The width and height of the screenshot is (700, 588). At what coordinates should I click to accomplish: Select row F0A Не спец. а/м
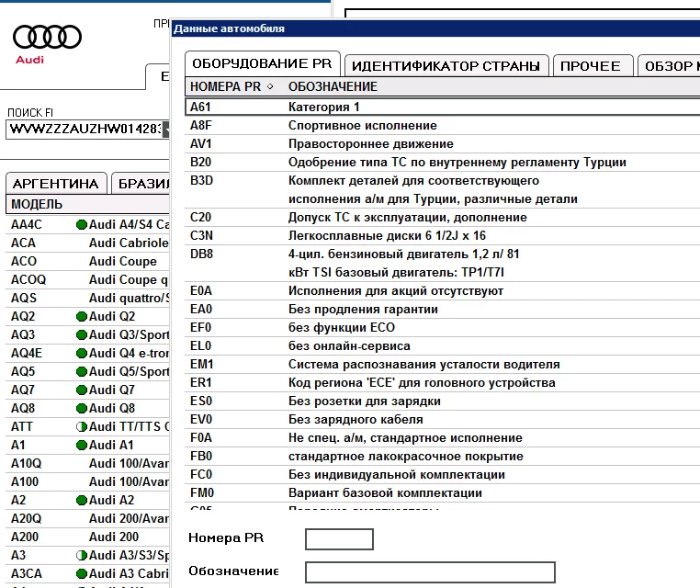pos(443,437)
